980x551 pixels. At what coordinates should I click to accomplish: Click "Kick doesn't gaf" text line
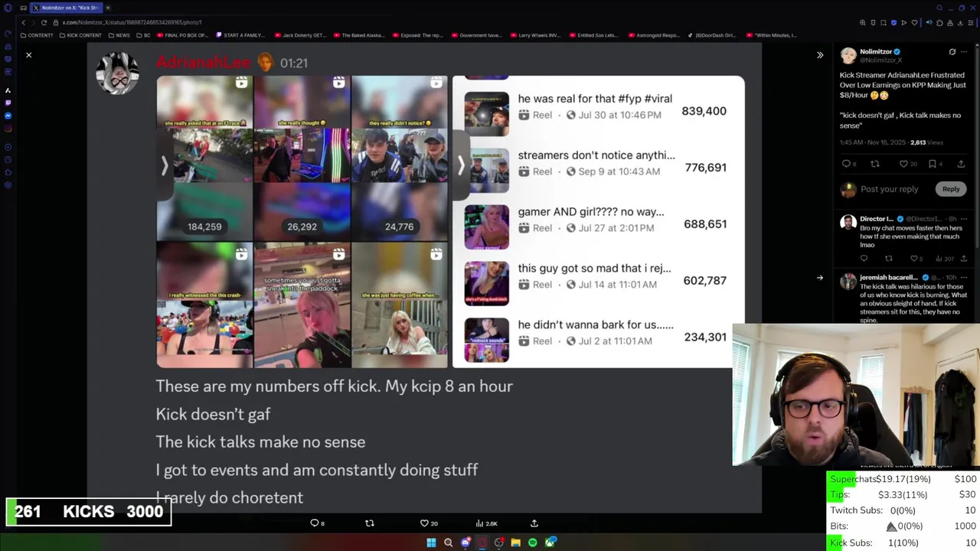point(213,414)
